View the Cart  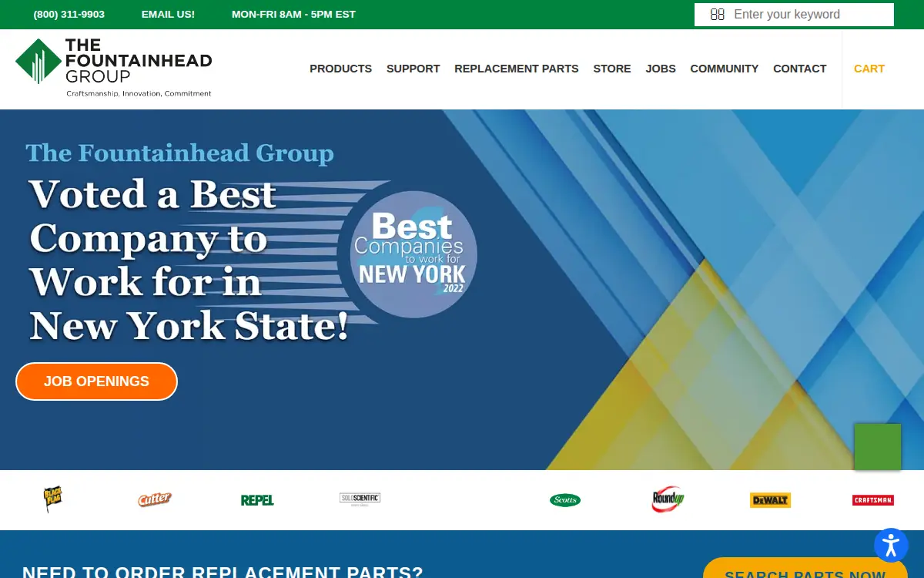click(869, 69)
